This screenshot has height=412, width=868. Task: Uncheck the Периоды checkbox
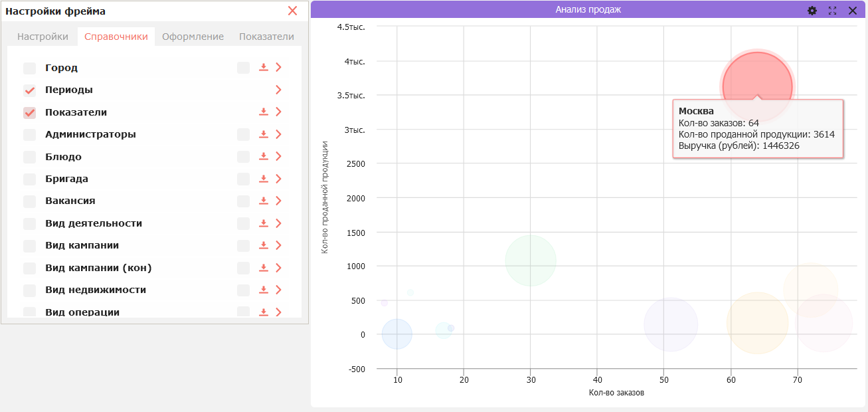[x=30, y=90]
